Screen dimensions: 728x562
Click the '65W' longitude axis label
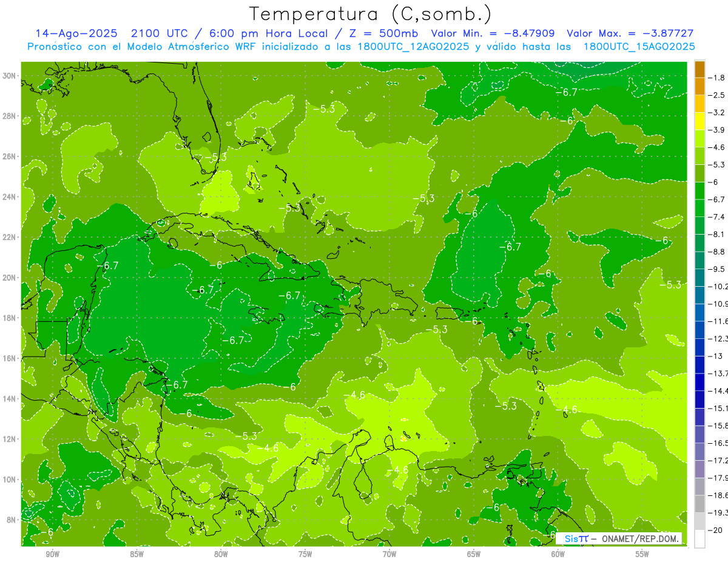click(474, 554)
